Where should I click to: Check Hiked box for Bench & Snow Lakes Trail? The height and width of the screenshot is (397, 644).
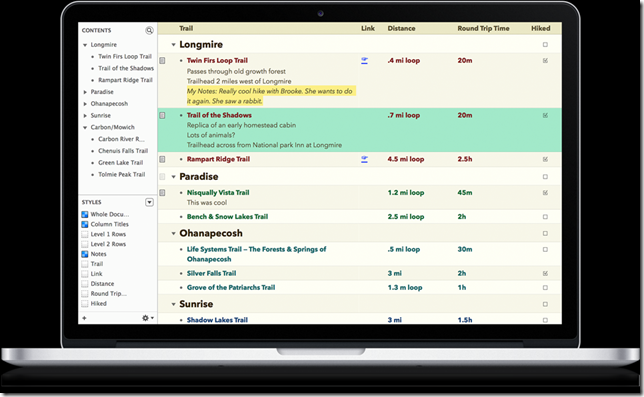pyautogui.click(x=545, y=217)
